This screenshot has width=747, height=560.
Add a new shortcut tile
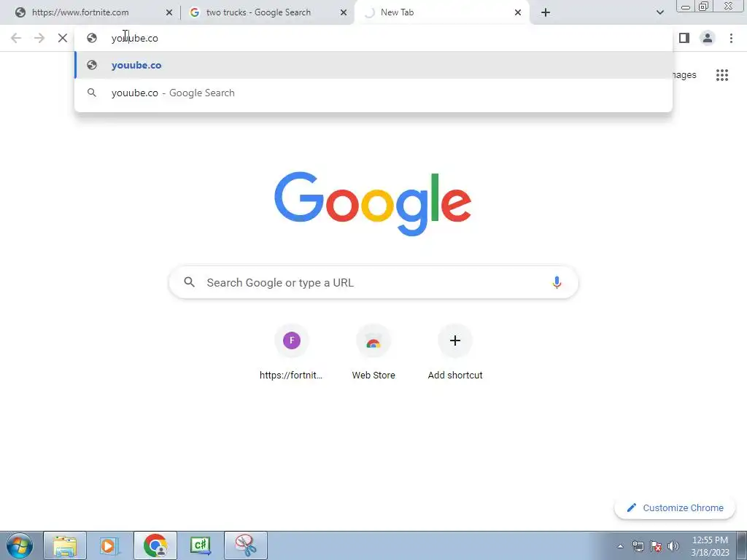tap(455, 352)
